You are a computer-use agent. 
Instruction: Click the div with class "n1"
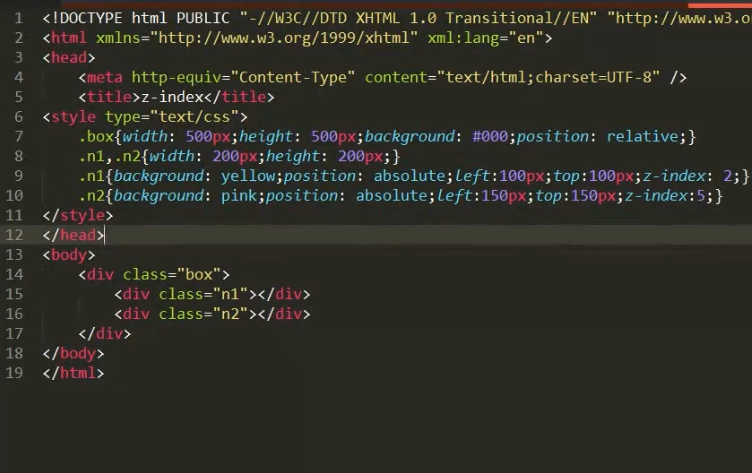click(x=212, y=294)
